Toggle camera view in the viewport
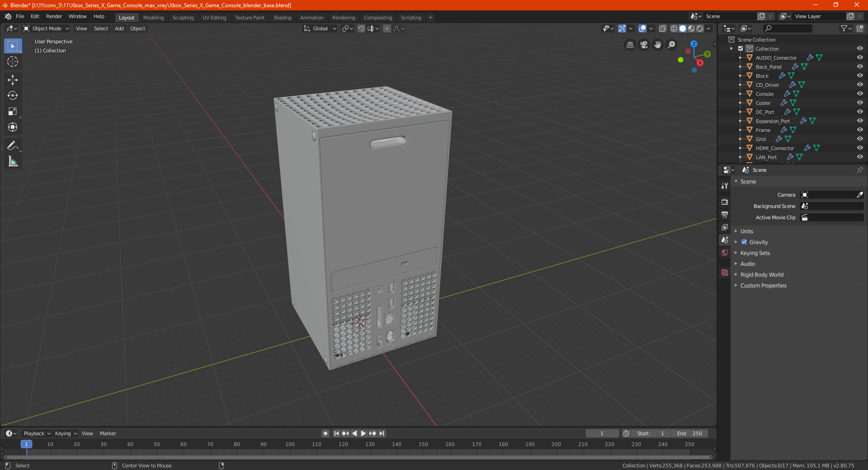This screenshot has height=470, width=868. point(644,45)
